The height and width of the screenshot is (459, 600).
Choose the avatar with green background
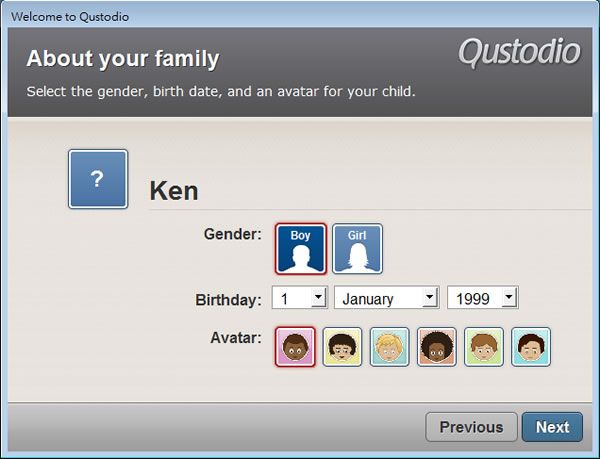click(x=484, y=347)
